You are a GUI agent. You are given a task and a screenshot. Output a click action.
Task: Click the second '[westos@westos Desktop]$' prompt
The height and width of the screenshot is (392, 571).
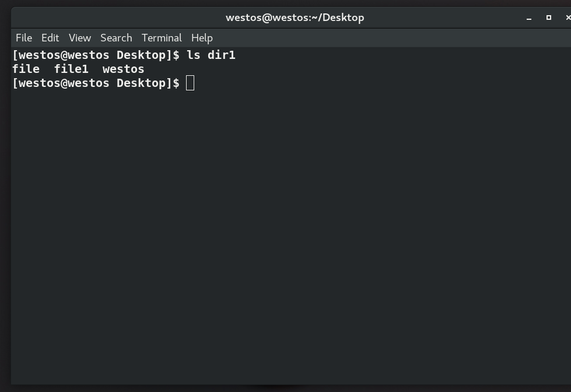coord(96,83)
